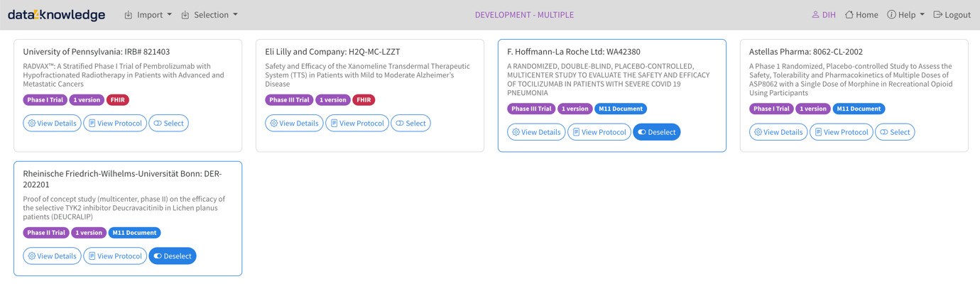Select the Astellas Pharma study

[894, 132]
